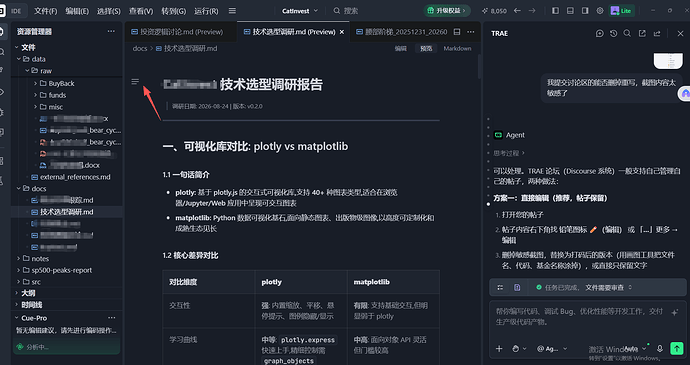Click docs in the breadcrumb path
Viewport: 690px width, 365px height.
point(140,48)
